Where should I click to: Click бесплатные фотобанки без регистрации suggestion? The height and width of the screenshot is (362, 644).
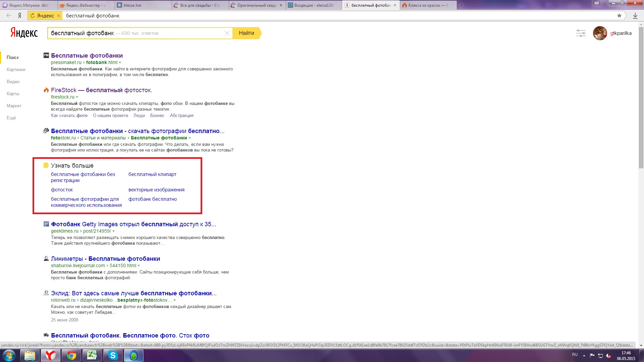tap(83, 177)
